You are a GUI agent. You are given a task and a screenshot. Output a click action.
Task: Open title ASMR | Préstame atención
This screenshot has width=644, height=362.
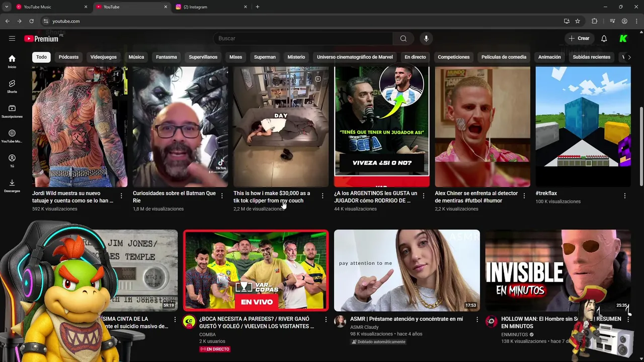coord(407,319)
